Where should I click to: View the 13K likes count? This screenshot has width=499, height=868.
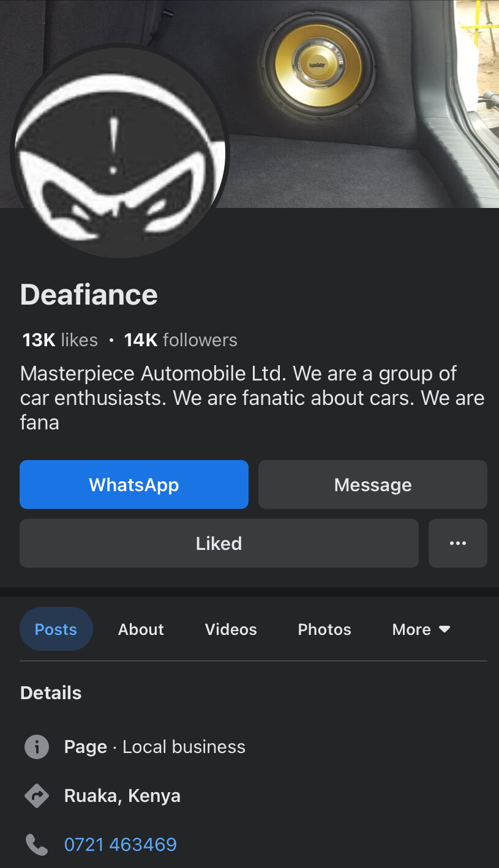click(60, 340)
